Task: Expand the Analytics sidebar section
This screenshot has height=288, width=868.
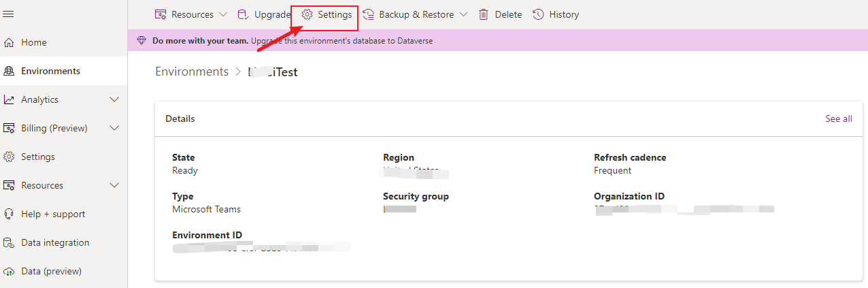Action: click(114, 99)
